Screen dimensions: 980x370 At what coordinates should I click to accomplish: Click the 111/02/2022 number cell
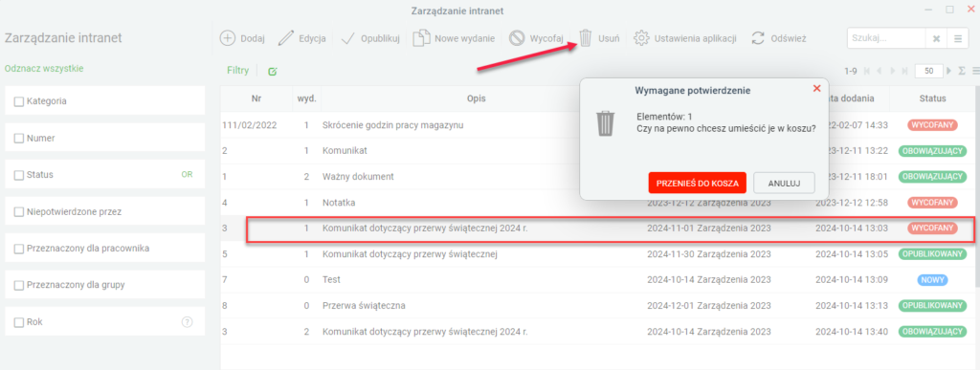point(250,125)
